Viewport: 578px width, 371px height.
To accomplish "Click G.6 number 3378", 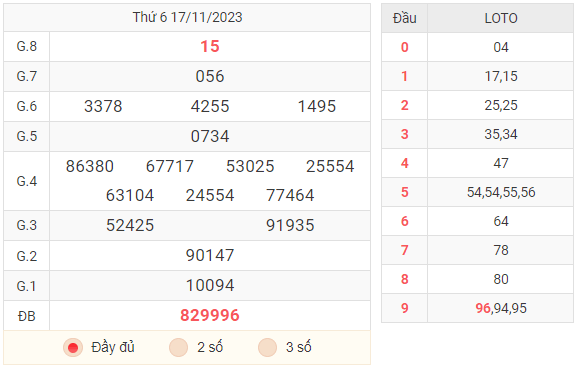I will point(103,106).
